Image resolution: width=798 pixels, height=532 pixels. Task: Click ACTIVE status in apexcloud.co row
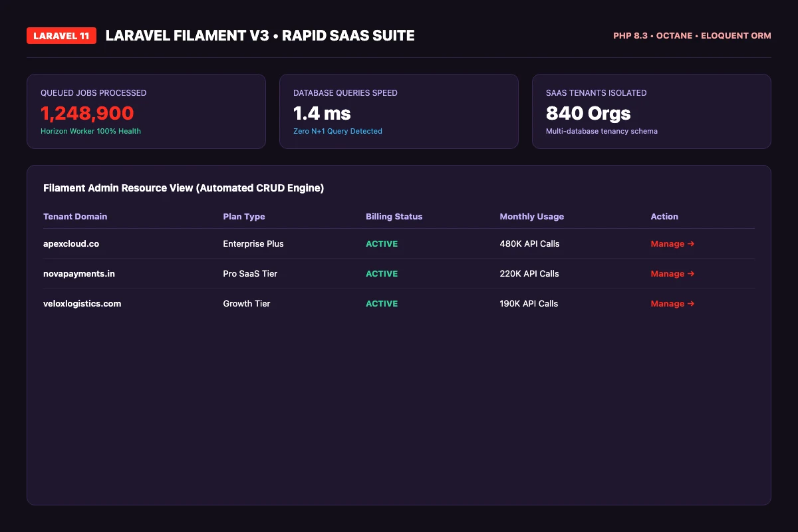382,244
